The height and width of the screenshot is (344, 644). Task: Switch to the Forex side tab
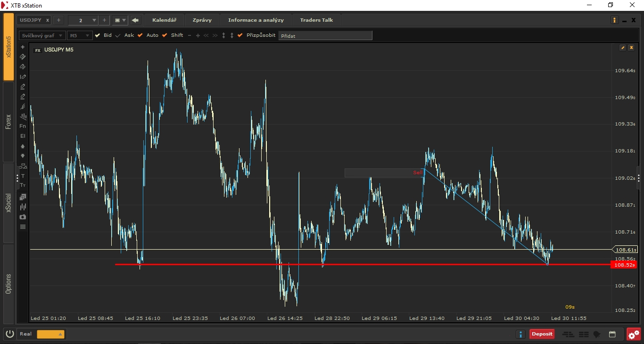(x=8, y=122)
